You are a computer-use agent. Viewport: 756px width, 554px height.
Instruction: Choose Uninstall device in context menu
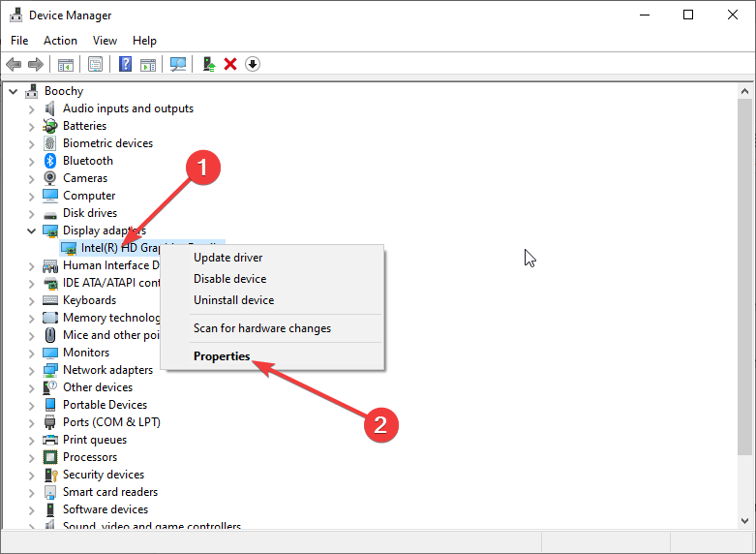tap(272, 300)
